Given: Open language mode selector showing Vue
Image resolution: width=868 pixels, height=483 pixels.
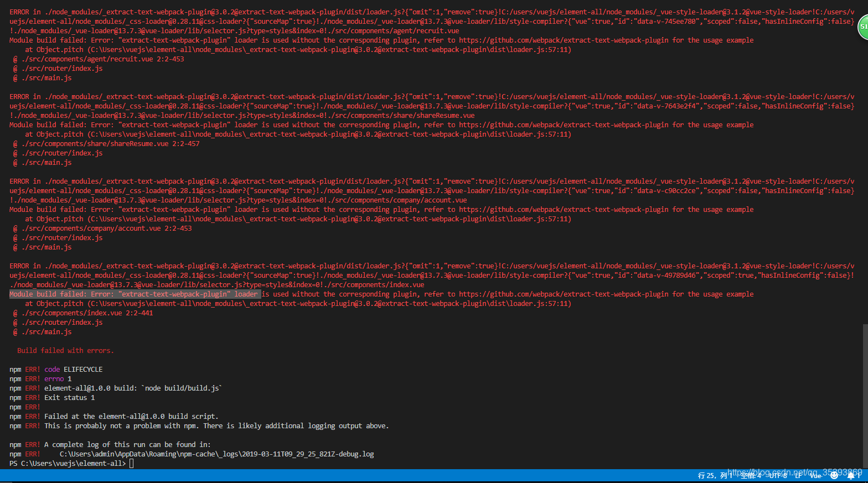Looking at the screenshot, I should 816,475.
